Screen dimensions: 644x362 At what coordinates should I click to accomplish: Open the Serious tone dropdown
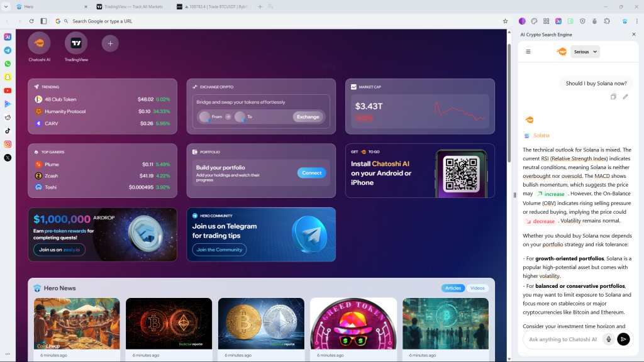585,52
